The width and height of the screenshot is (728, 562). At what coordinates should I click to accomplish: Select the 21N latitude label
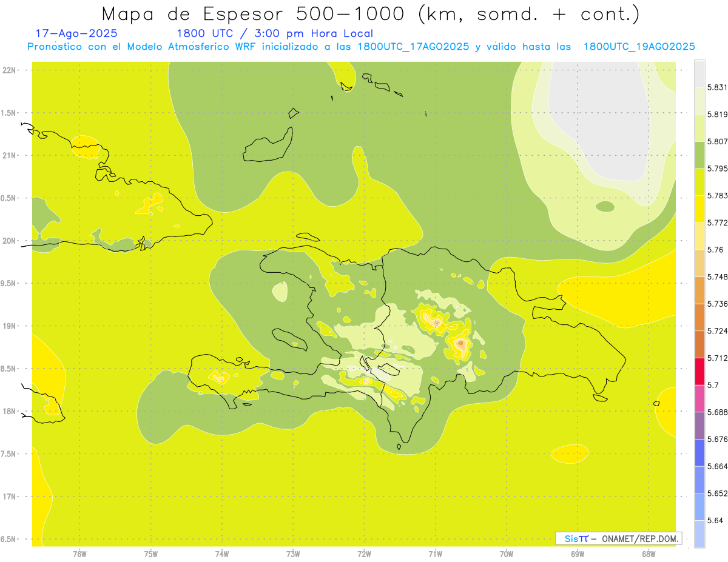(x=9, y=156)
